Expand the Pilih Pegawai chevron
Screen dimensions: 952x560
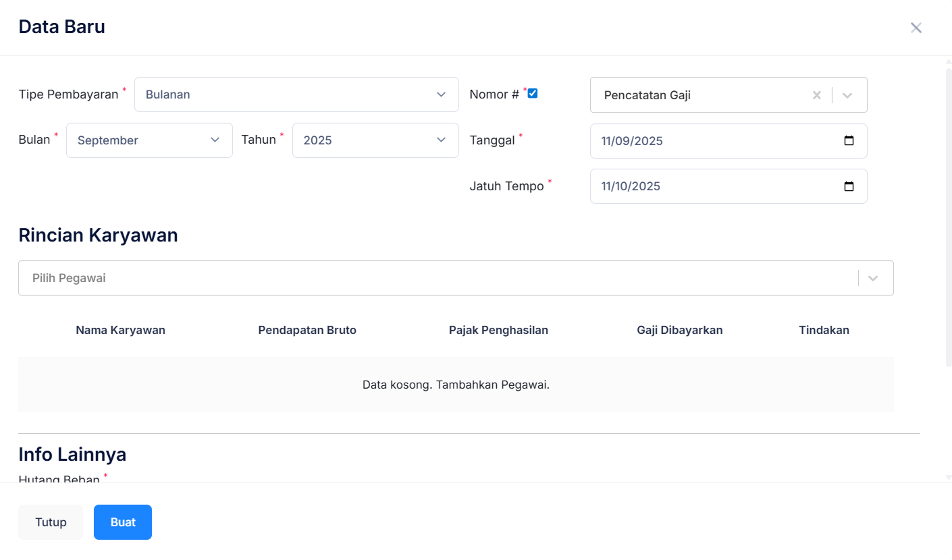click(x=872, y=278)
